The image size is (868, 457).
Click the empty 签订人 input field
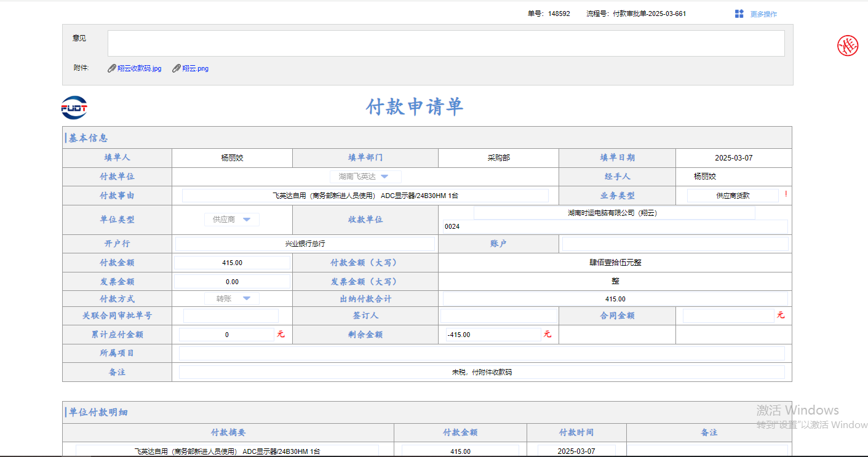[x=498, y=316]
